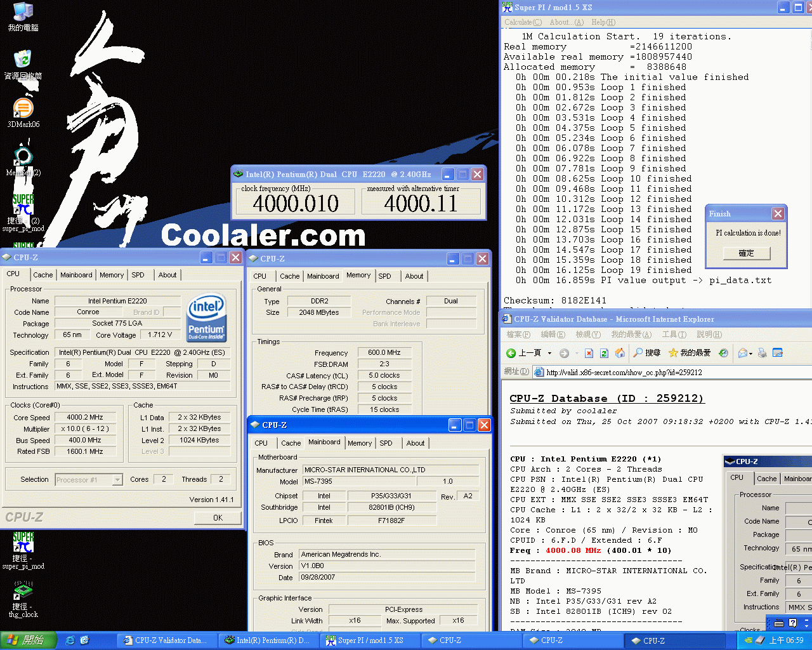Click the second quick launch icon beside IE
The height and width of the screenshot is (650, 812).
click(x=84, y=640)
